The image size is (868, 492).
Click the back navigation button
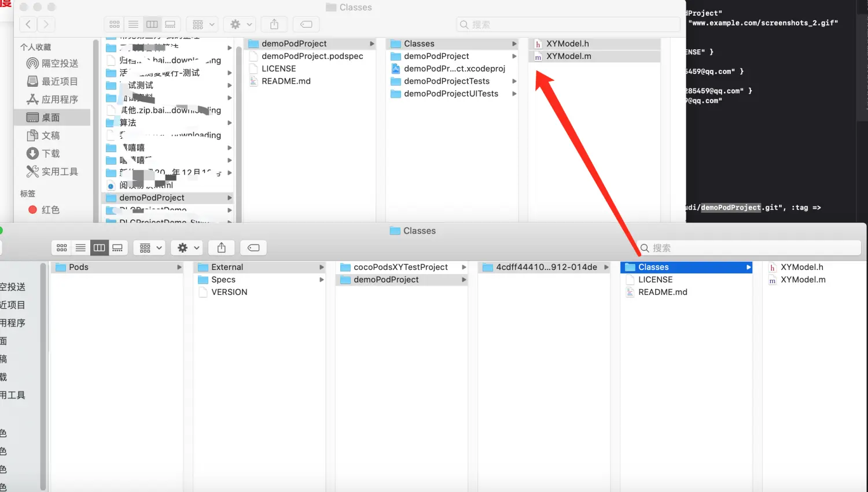(28, 24)
